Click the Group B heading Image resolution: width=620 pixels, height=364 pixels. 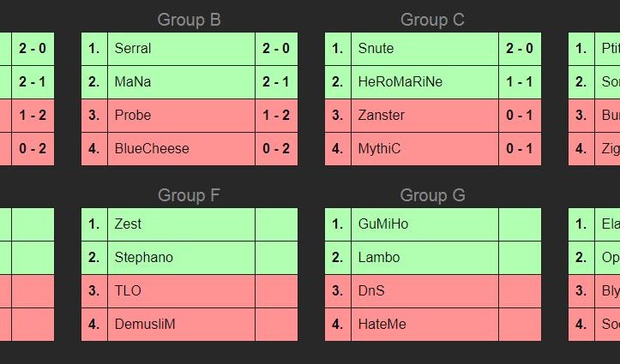[x=190, y=20]
